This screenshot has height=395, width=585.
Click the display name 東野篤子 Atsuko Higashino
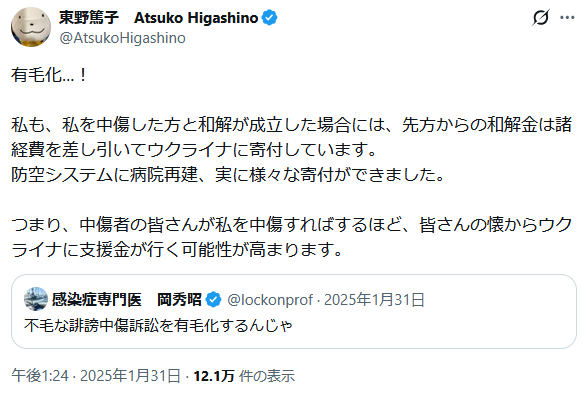click(x=159, y=18)
